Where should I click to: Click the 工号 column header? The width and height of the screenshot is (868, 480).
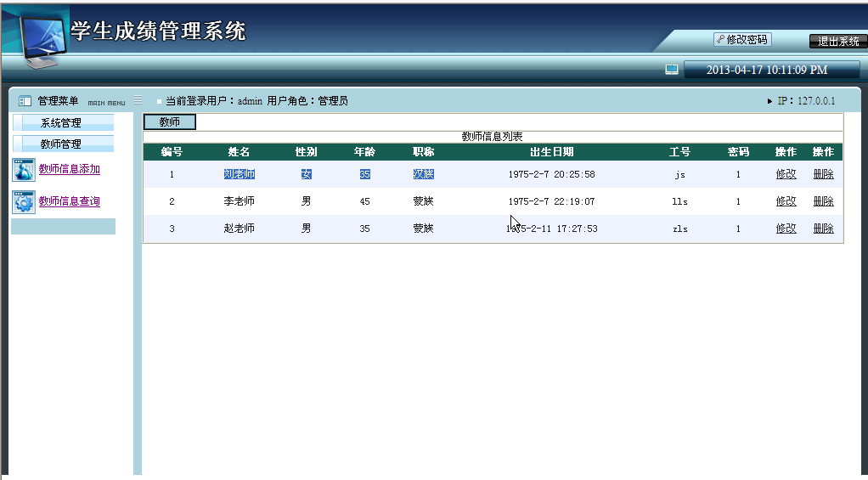(x=679, y=152)
